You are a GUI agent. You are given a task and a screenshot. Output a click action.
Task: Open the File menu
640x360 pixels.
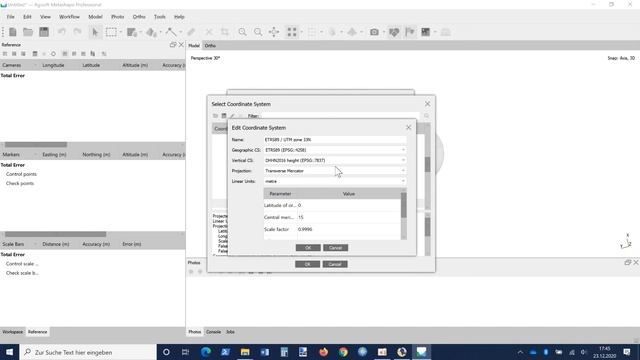(x=10, y=17)
